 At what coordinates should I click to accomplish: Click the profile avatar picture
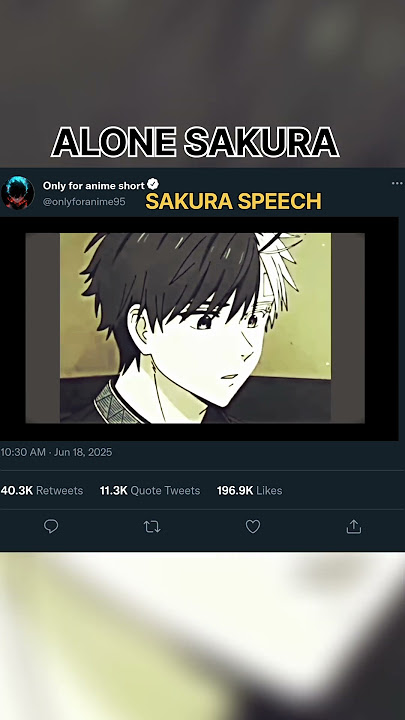click(x=17, y=193)
